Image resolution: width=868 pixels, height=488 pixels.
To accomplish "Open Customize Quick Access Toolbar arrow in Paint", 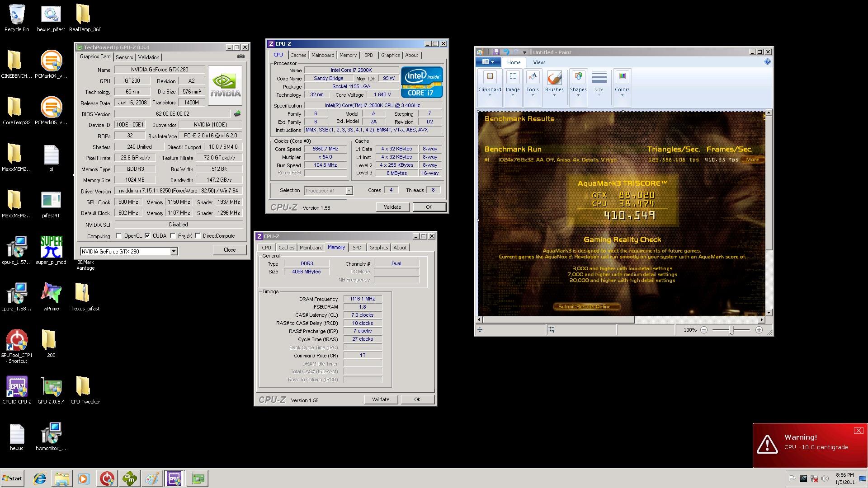I will (524, 52).
